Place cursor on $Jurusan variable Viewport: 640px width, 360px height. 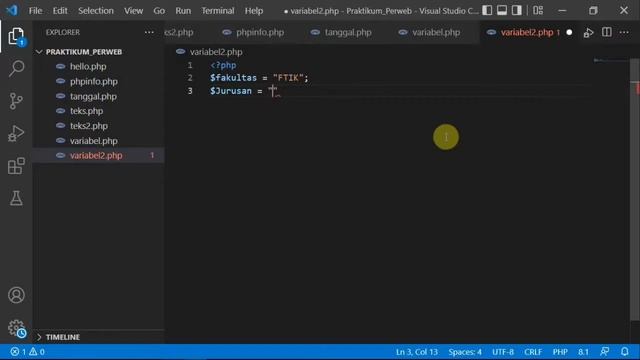[231, 91]
